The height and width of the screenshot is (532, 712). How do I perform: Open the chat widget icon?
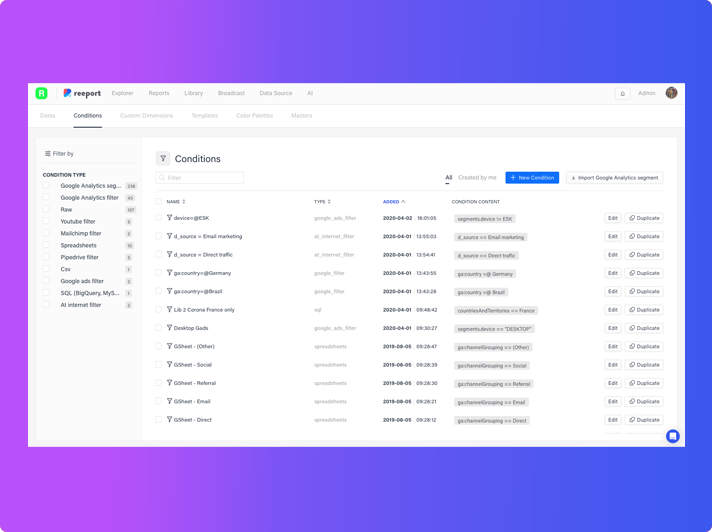pos(673,436)
